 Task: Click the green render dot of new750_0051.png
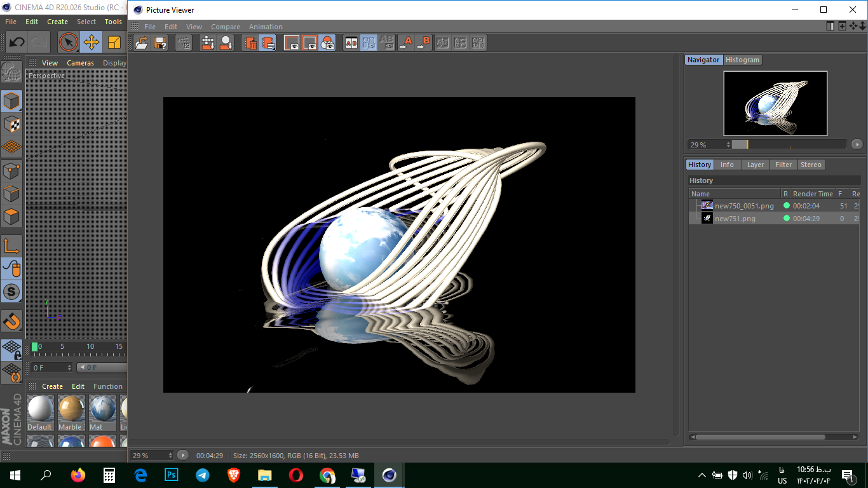click(787, 206)
